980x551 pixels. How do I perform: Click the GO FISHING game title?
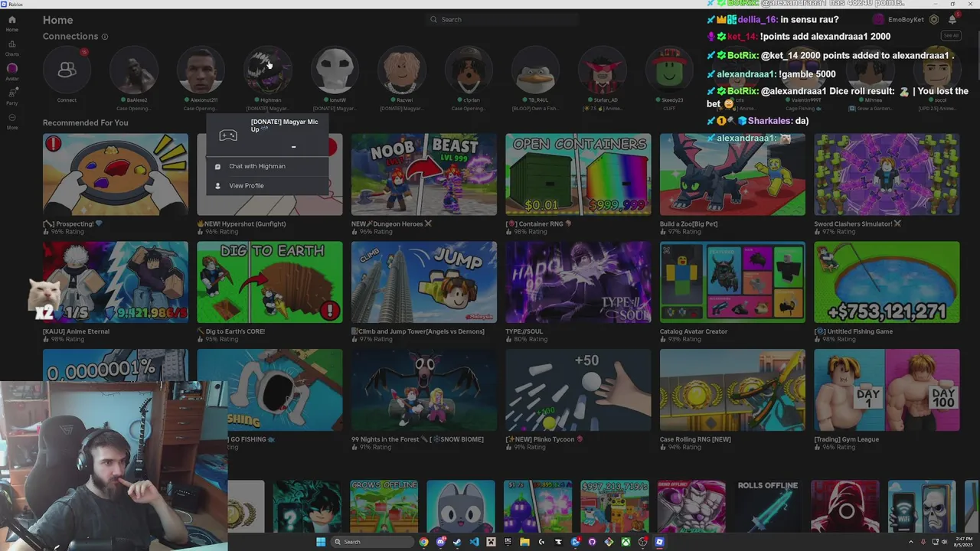(251, 440)
